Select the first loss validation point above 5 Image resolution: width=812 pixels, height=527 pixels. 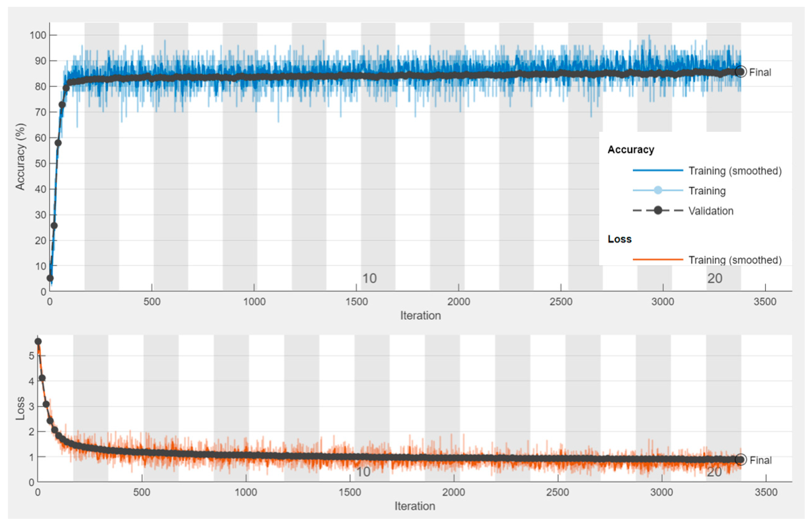pyautogui.click(x=38, y=341)
